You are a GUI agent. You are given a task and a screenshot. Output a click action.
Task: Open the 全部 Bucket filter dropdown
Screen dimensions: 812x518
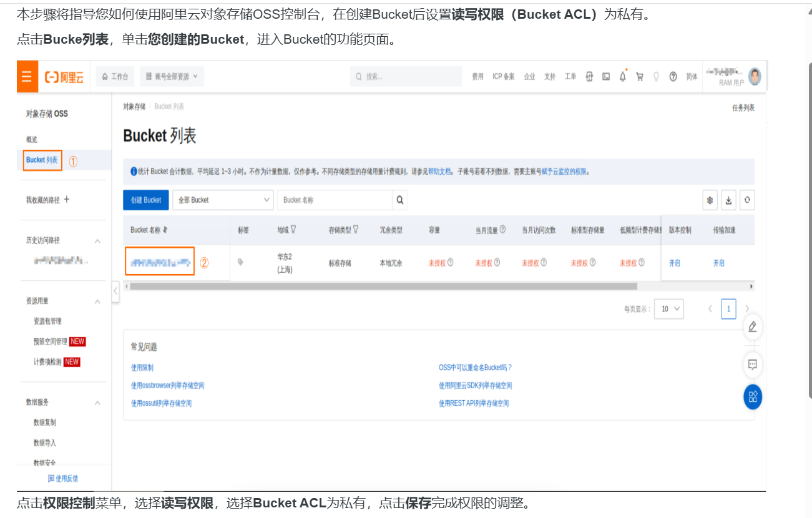223,200
